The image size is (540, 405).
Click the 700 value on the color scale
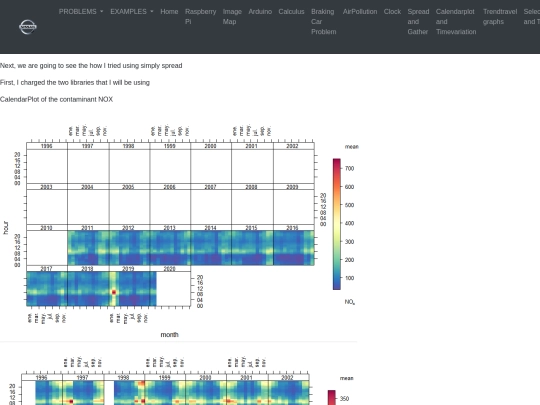[349, 168]
